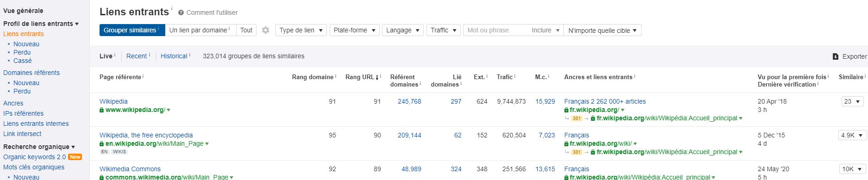
Task: Click the EN language tag under en.wikipedia.org
Action: pyautogui.click(x=104, y=152)
